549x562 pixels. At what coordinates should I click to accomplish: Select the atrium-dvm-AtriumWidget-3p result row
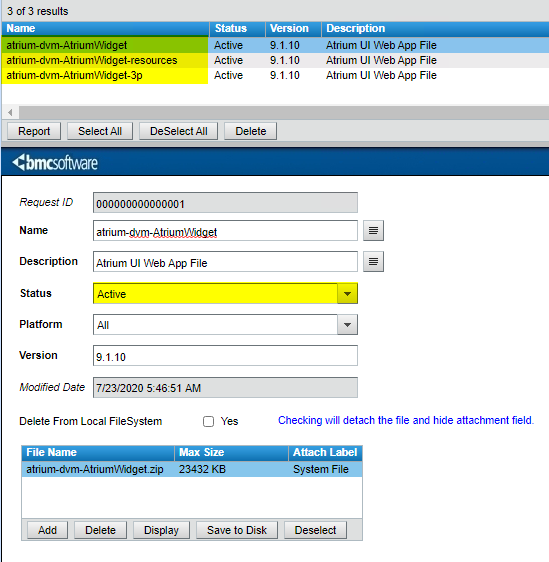point(275,76)
